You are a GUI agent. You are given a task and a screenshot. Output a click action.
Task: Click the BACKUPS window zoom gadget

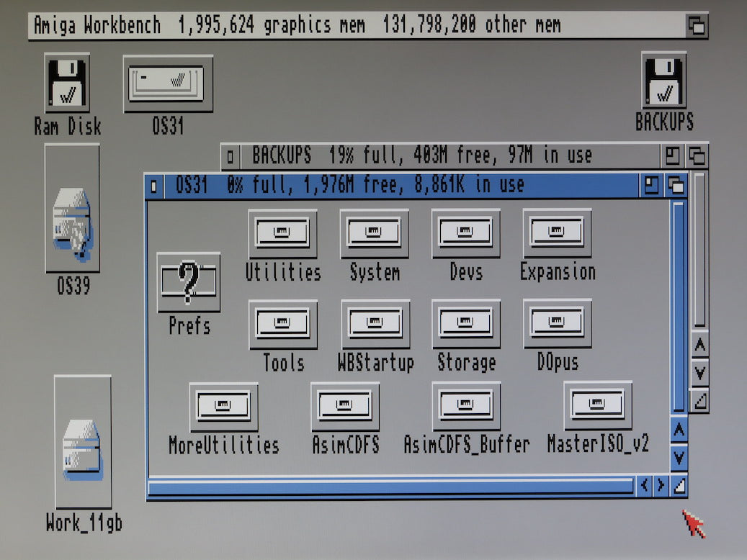[x=672, y=155]
